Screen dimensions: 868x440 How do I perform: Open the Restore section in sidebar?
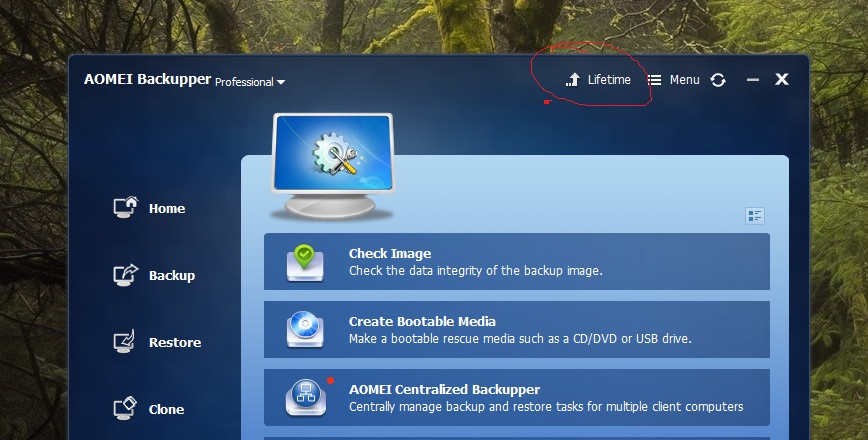pyautogui.click(x=157, y=342)
